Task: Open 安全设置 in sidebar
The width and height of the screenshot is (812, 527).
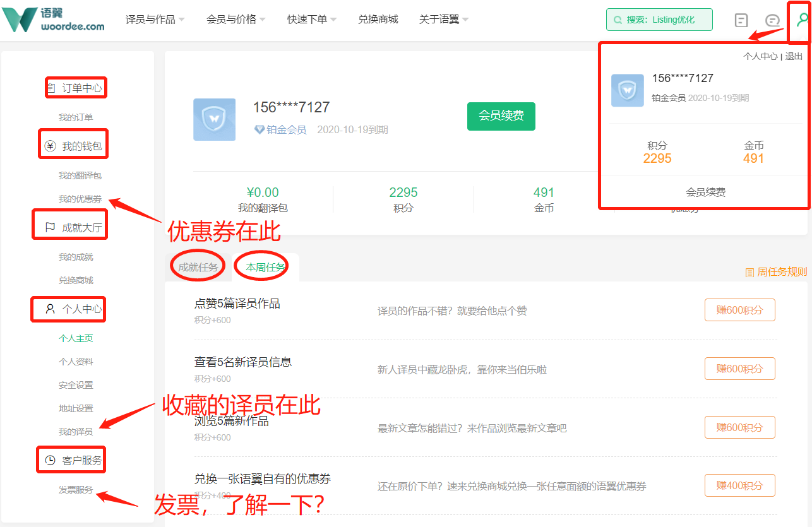Action: pyautogui.click(x=76, y=385)
